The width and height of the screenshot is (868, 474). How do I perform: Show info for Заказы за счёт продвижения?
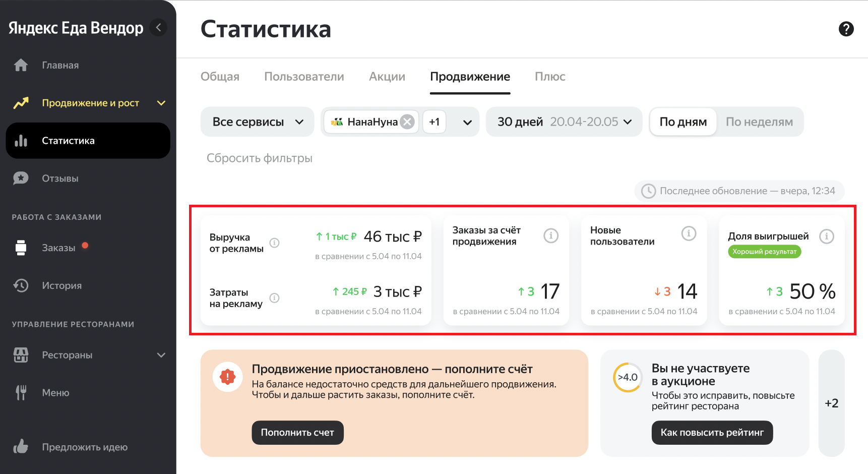(x=550, y=235)
